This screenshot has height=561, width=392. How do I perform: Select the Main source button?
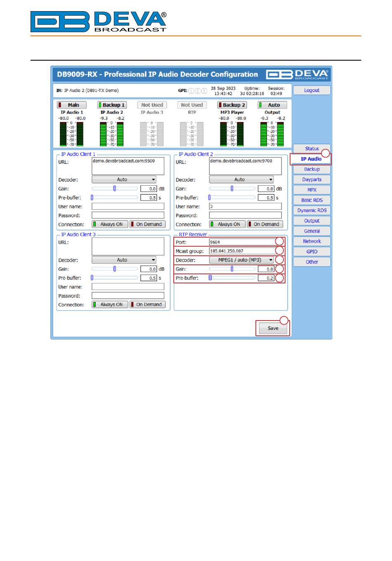(72, 105)
